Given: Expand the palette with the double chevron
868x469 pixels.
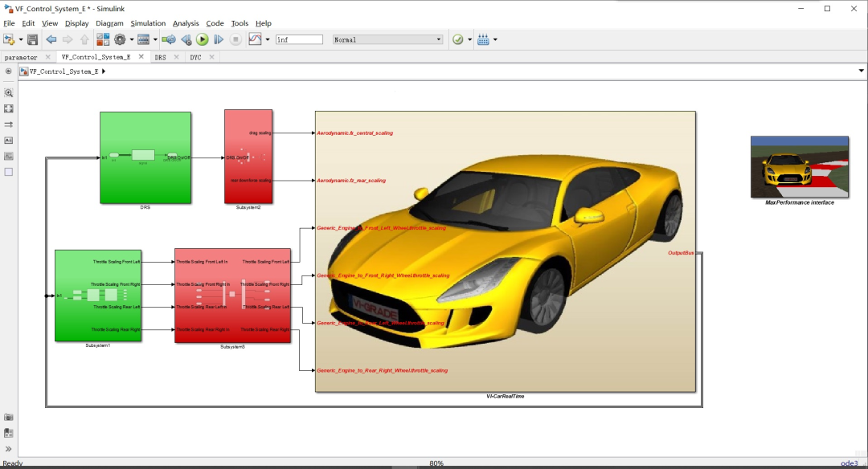Looking at the screenshot, I should pos(8,449).
